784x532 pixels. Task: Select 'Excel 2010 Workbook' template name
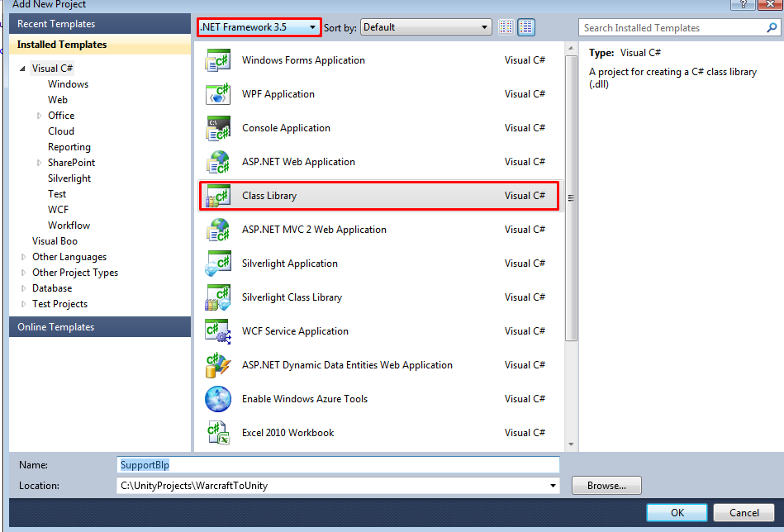288,433
